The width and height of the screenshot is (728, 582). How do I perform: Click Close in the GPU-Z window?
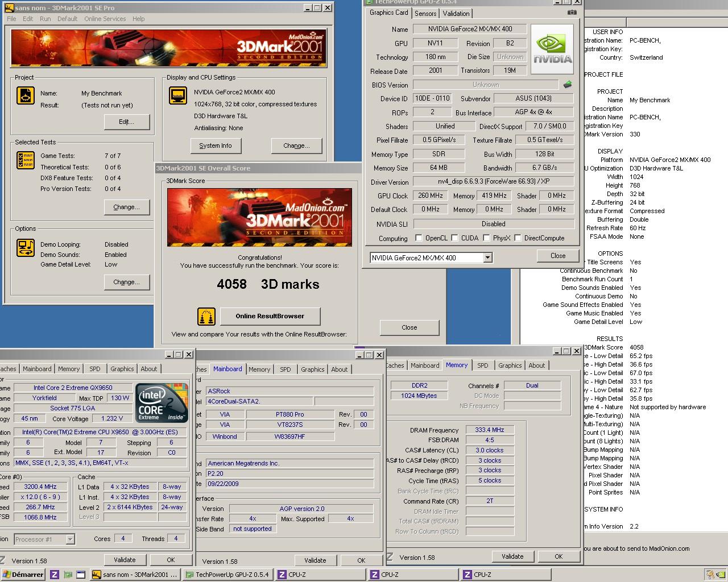click(558, 256)
